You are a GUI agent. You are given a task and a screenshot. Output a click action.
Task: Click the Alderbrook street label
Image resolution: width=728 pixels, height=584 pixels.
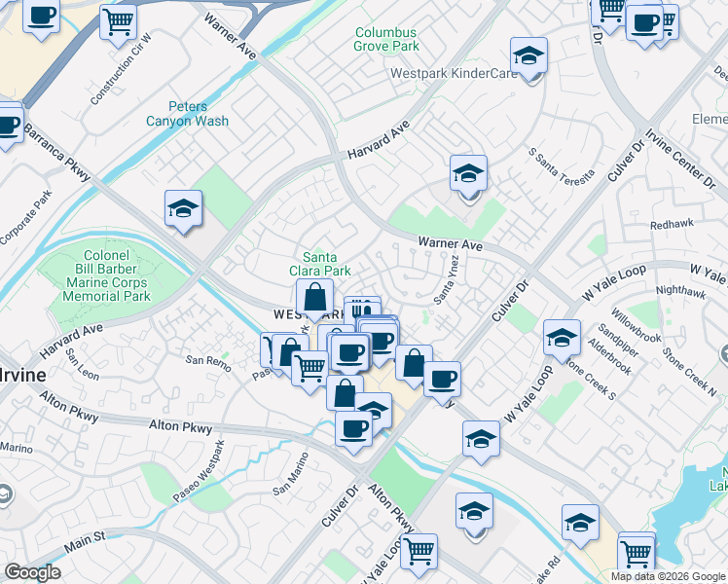click(x=609, y=356)
